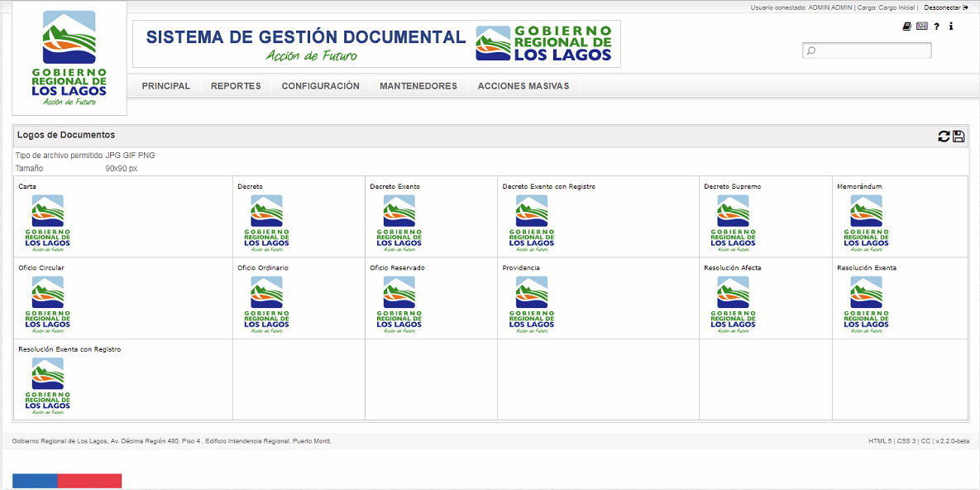The height and width of the screenshot is (490, 980).
Task: Open the CONFIGURACIÓN menu
Action: 320,86
